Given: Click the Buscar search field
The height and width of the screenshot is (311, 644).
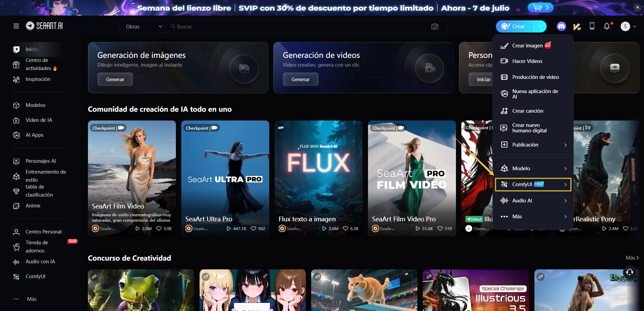Looking at the screenshot, I should [298, 26].
